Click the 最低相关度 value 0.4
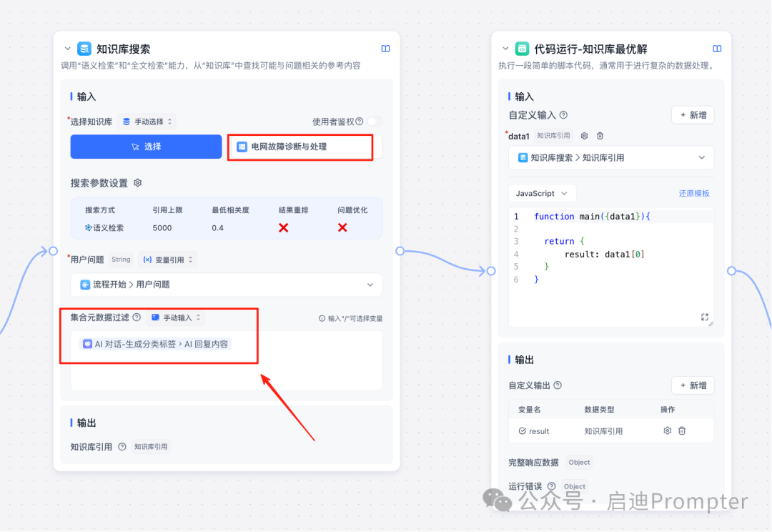 [x=217, y=227]
